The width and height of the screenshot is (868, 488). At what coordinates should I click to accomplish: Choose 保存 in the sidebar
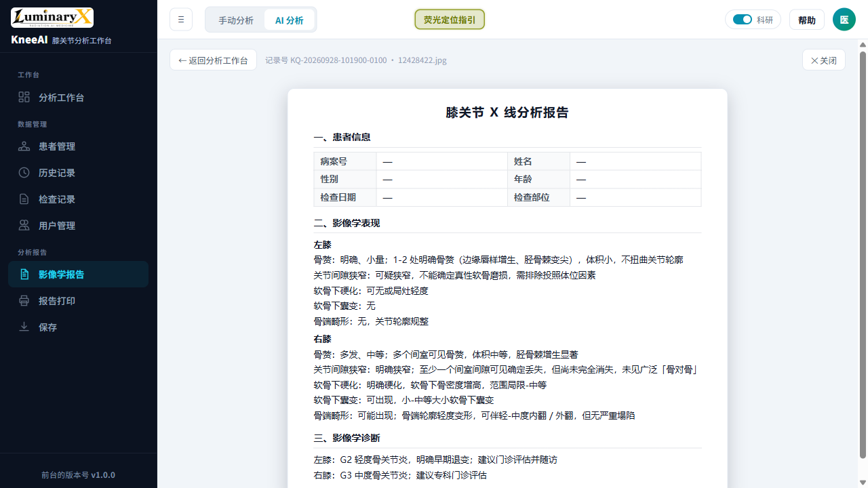[79, 327]
